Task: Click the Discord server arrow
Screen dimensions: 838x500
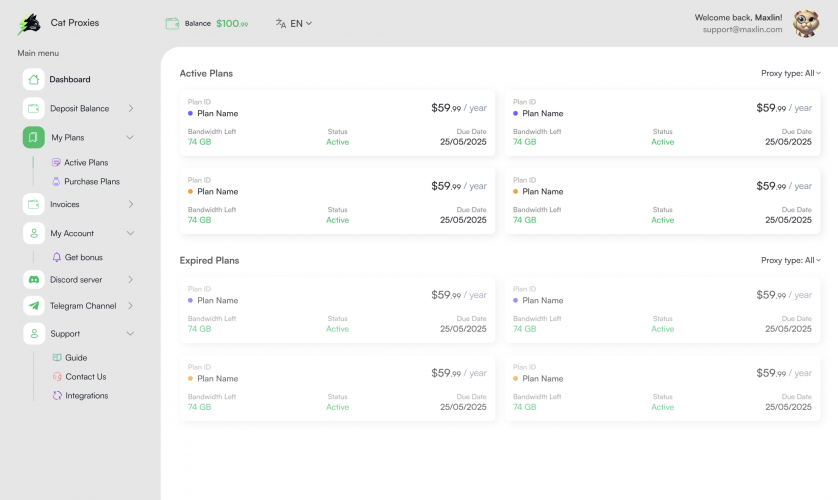Action: point(131,279)
